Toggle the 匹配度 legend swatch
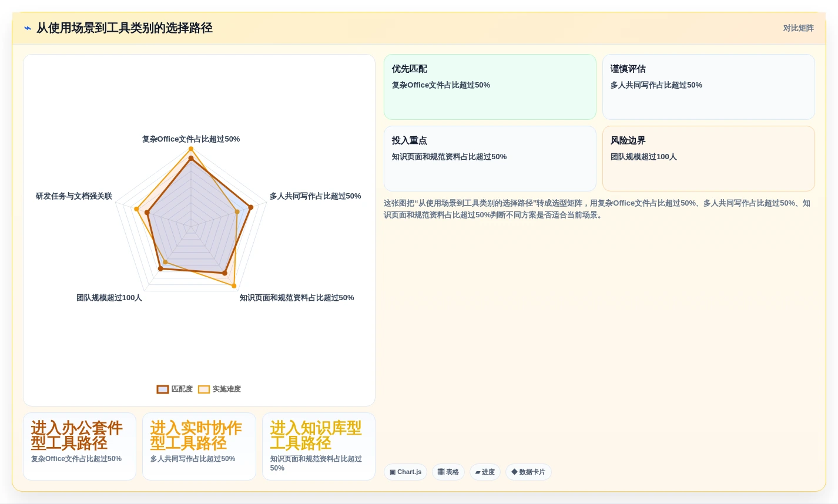Viewport: 838px width, 504px height. [163, 389]
